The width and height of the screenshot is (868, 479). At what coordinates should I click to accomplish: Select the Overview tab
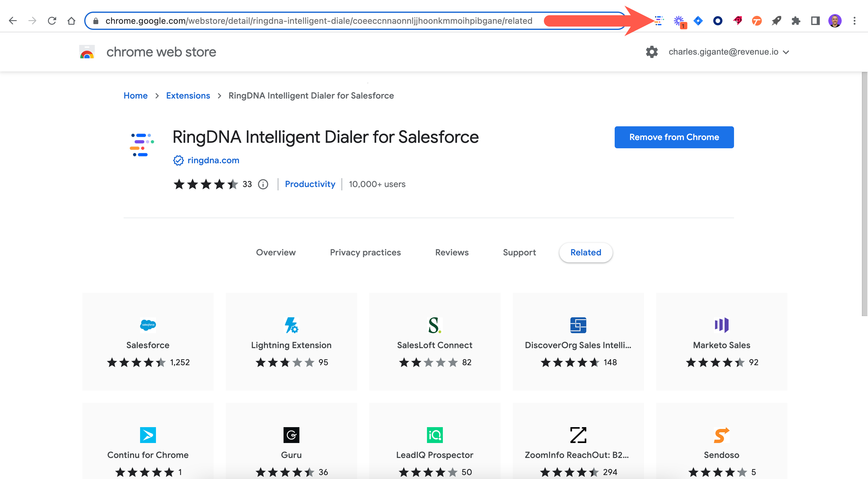276,252
